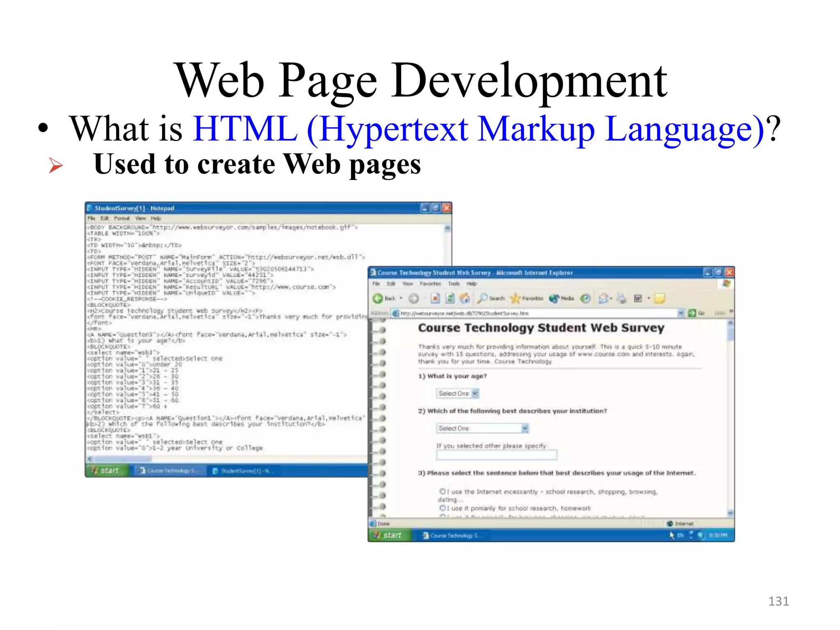840x630 pixels.
Task: Select 'I use the Internet incessantly' radio button
Action: [442, 491]
